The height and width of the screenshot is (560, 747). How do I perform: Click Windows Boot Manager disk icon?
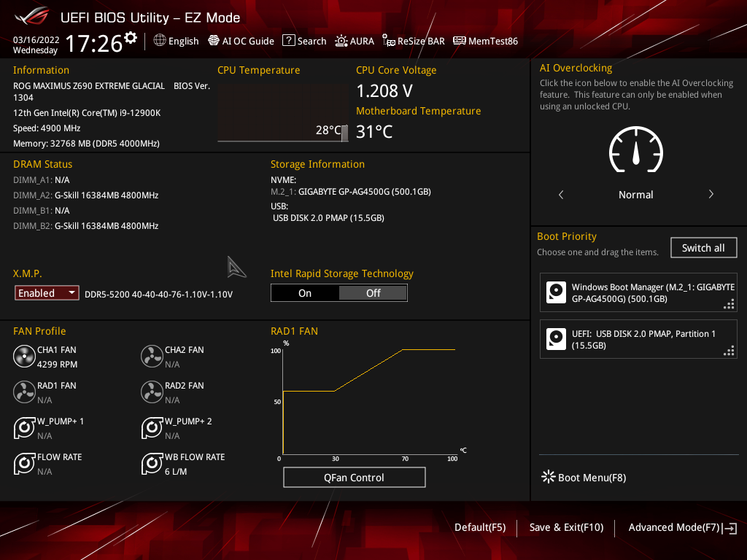(556, 292)
